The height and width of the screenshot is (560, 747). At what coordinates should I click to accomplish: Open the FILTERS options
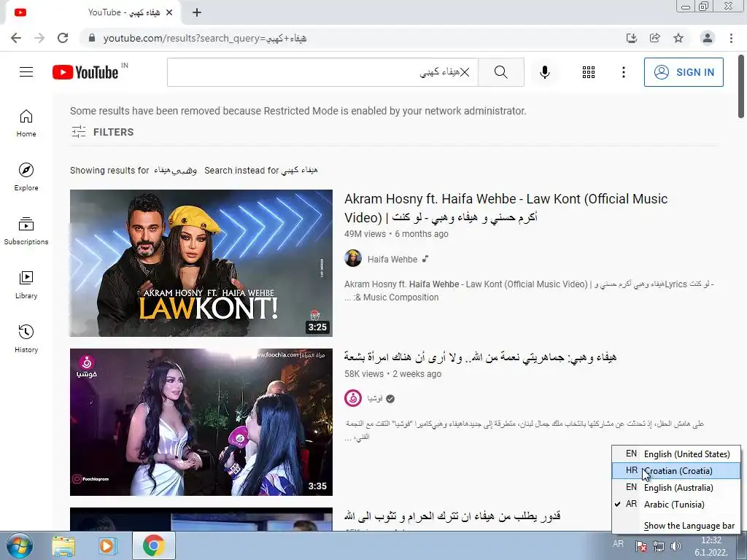coord(102,132)
